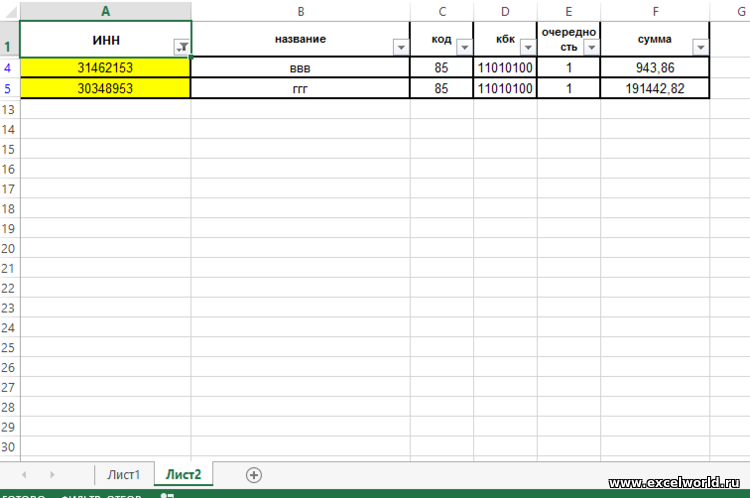Select column B header
750x498 pixels.
coord(300,11)
